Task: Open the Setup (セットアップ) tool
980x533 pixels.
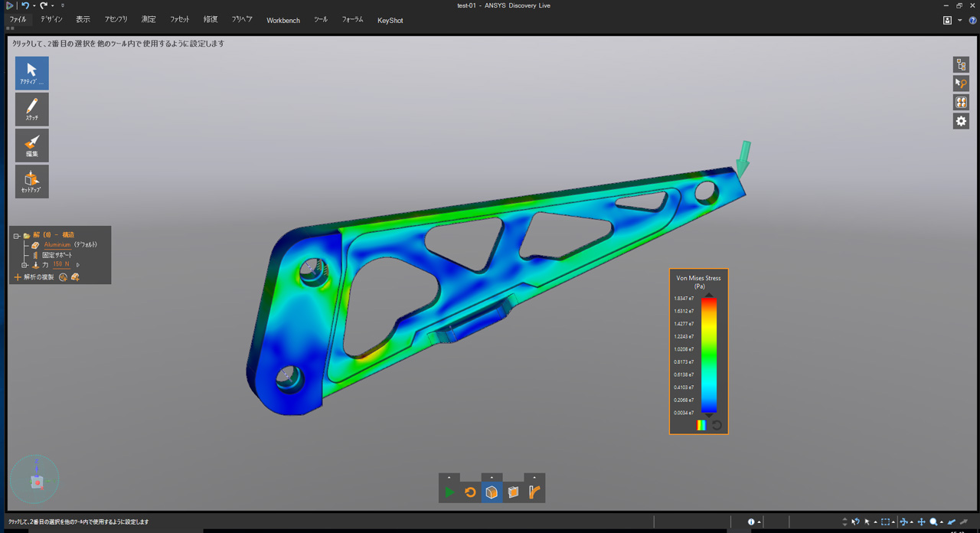Action: [x=31, y=181]
